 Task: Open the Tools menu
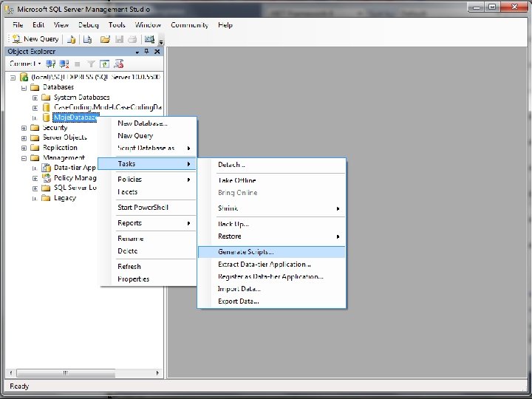pos(117,25)
